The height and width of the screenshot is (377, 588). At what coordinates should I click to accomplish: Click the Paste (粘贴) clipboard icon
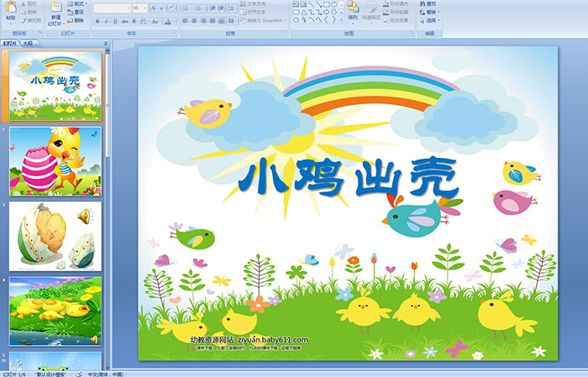(x=11, y=8)
